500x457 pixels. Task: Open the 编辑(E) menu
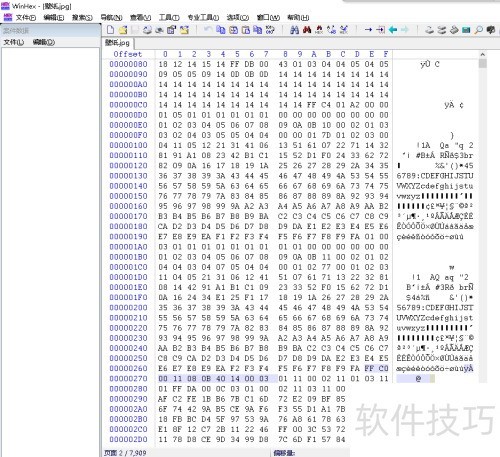point(54,18)
